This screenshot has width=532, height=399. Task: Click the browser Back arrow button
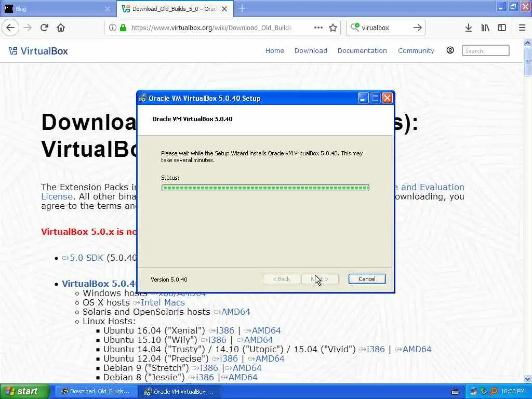click(x=10, y=28)
